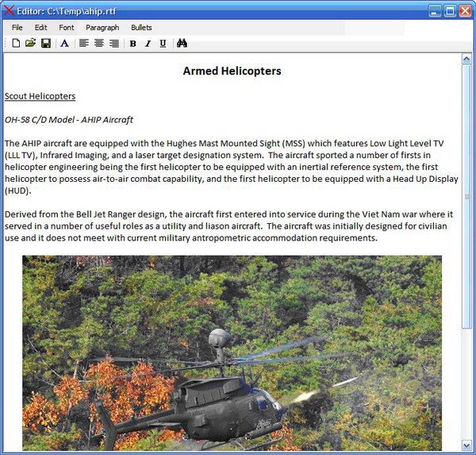476x455 pixels.
Task: Toggle underline formatting
Action: pos(163,44)
